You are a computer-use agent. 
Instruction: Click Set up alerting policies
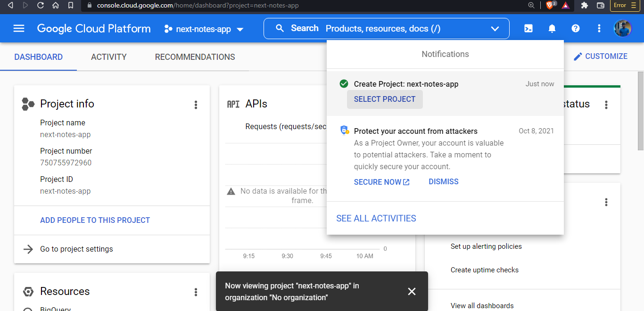[x=486, y=246]
